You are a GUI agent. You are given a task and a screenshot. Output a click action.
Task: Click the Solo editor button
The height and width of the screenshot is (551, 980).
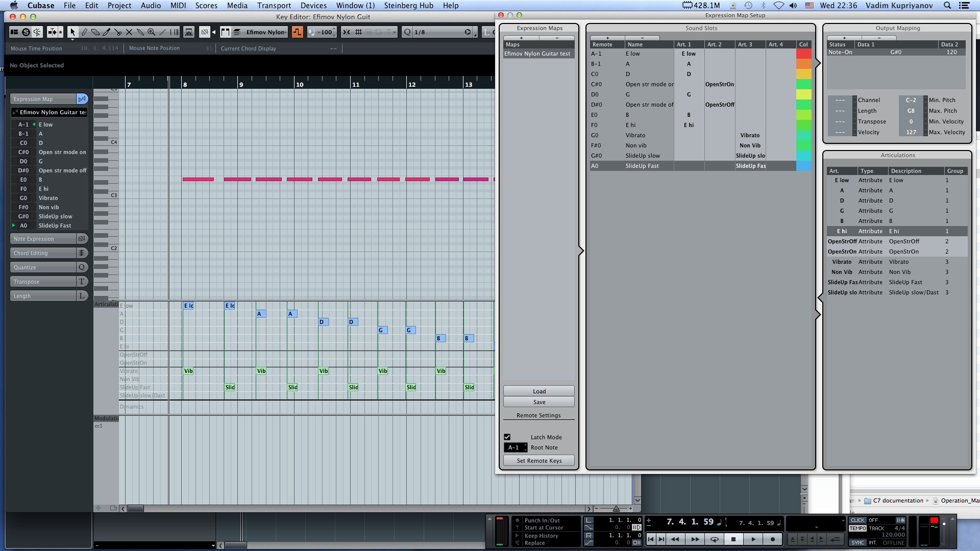pyautogui.click(x=26, y=32)
